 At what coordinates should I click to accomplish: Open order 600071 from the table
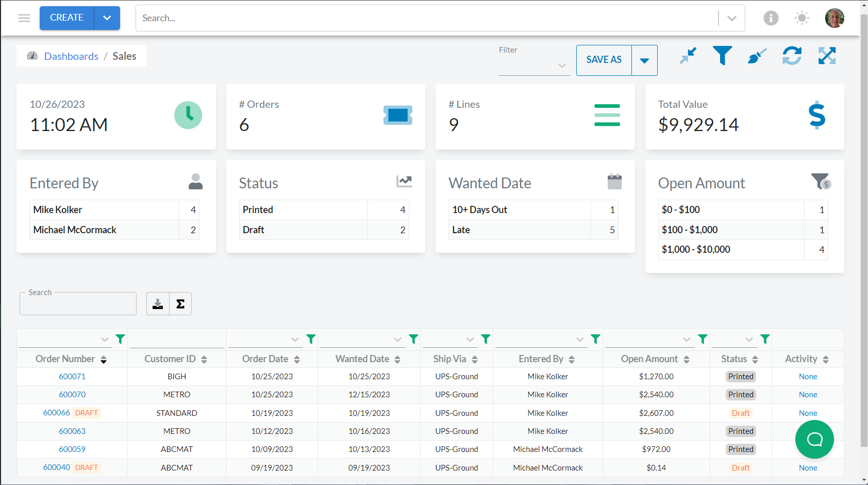click(72, 376)
